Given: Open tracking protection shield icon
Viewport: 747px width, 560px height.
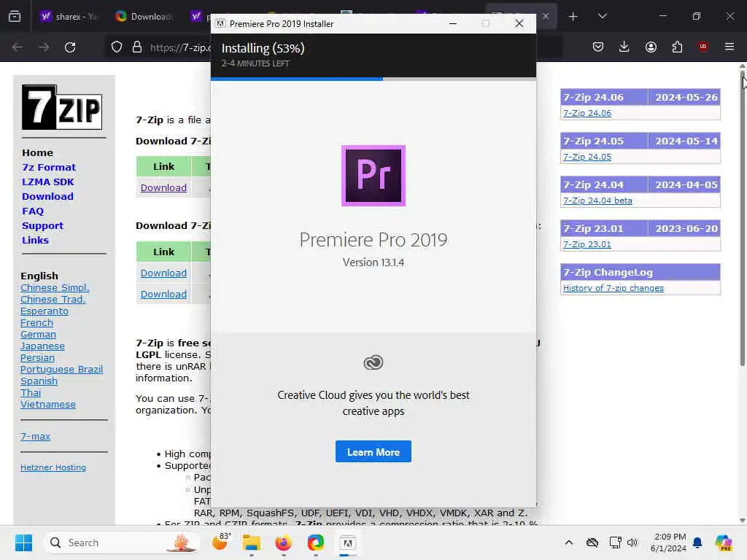Looking at the screenshot, I should click(117, 47).
